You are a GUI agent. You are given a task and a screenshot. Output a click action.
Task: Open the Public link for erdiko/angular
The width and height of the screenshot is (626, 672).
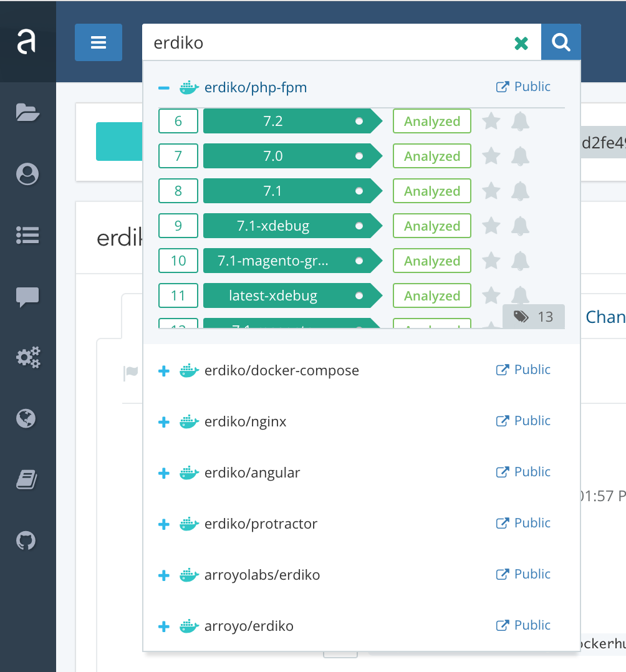[523, 472]
